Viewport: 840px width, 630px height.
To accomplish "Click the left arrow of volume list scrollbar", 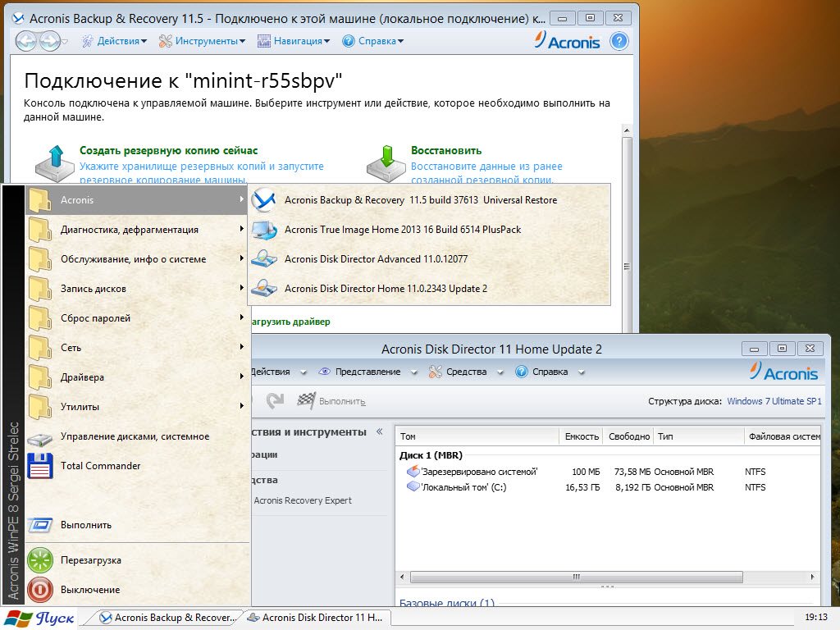I will [403, 577].
